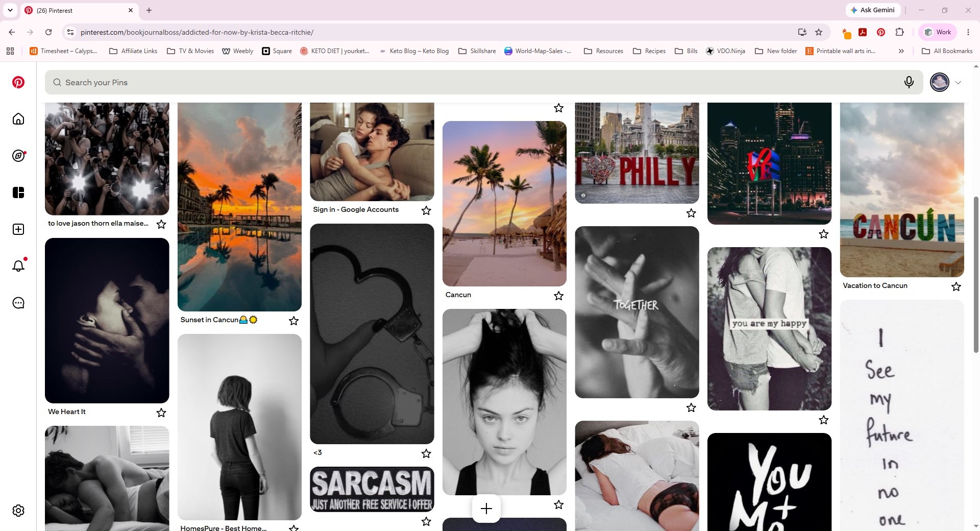The height and width of the screenshot is (531, 980).
Task: Expand the accounts chevron beside profile avatar
Action: (958, 83)
